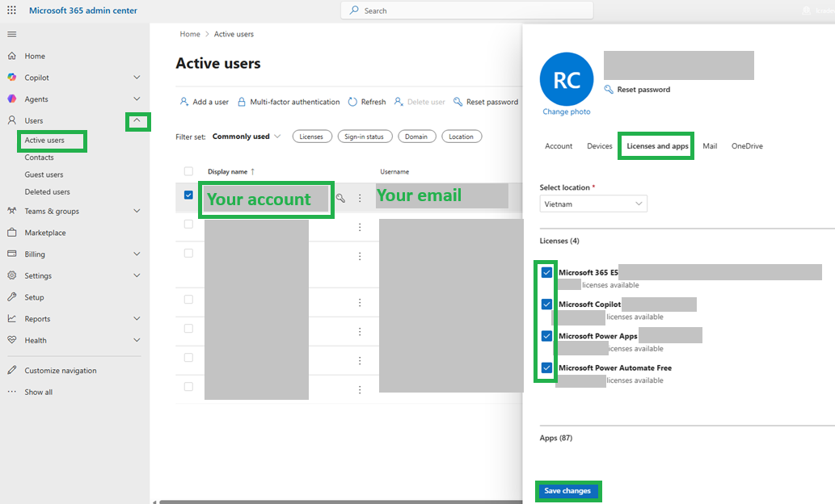Open Deleted users in sidebar

pyautogui.click(x=48, y=191)
